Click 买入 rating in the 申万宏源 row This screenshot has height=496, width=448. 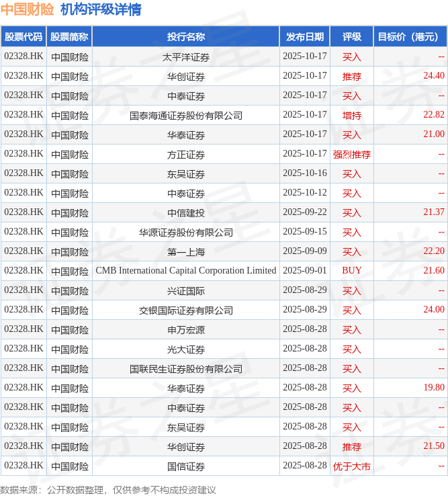[x=351, y=330]
